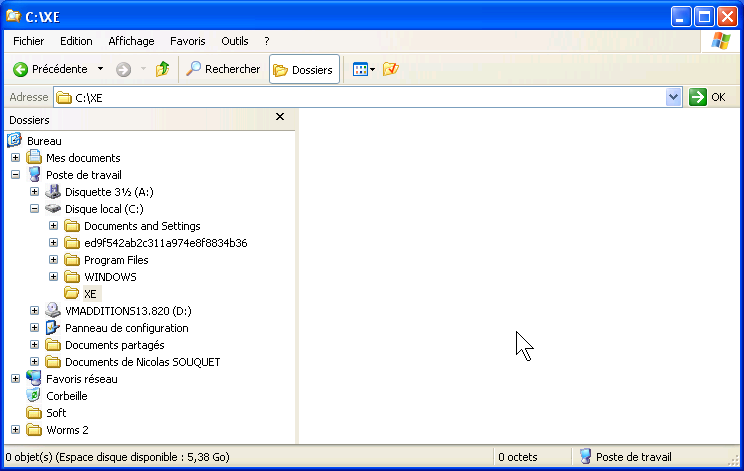Open the Fichier menu
Image resolution: width=744 pixels, height=471 pixels.
pos(29,41)
